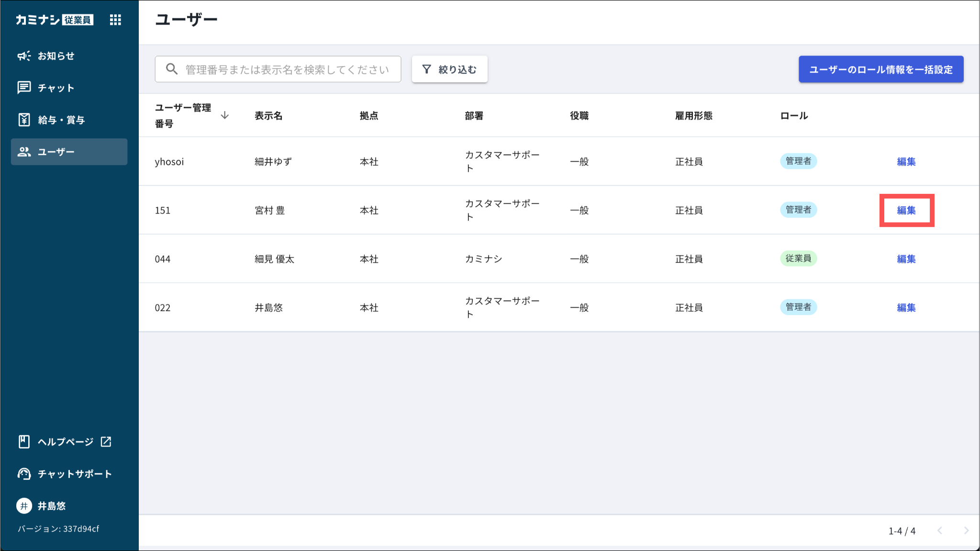Screen dimensions: 980x551
Task: Open チャット in the sidebar menu
Action: pos(56,88)
